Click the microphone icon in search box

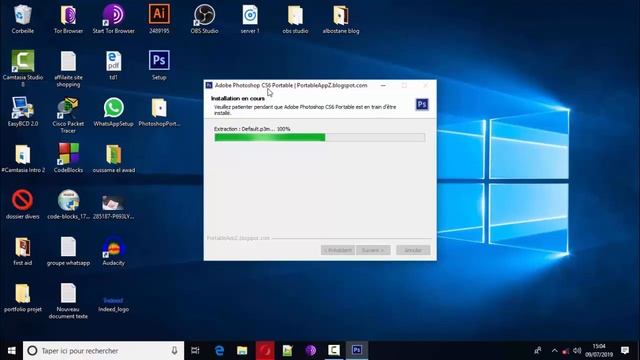174,351
